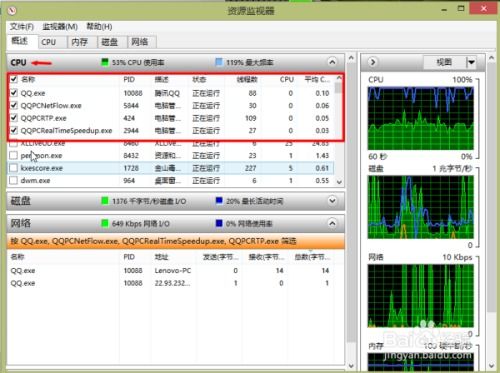Click the green network I/O indicator square

pyautogui.click(x=105, y=223)
